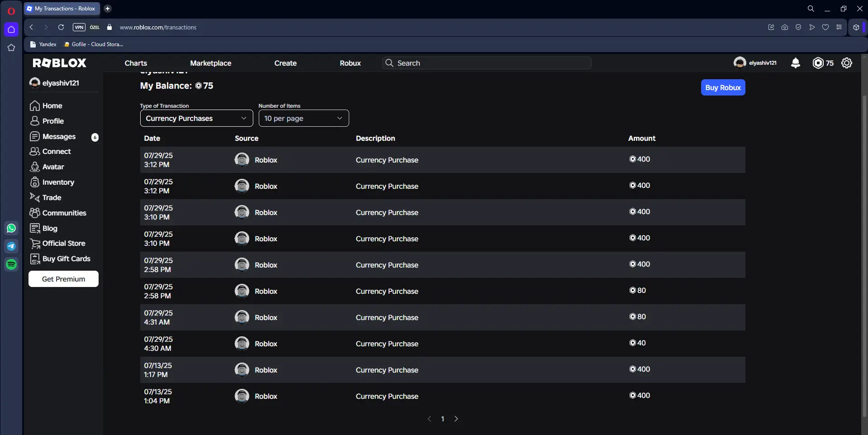Click the Get Premium button

point(63,279)
